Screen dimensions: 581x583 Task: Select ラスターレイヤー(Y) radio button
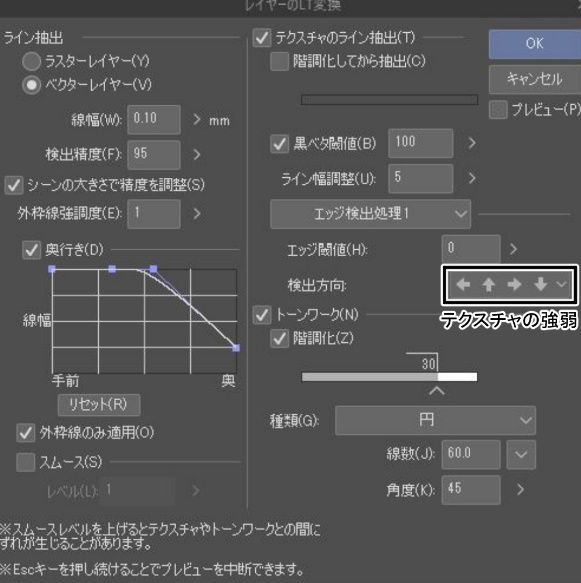(31, 61)
